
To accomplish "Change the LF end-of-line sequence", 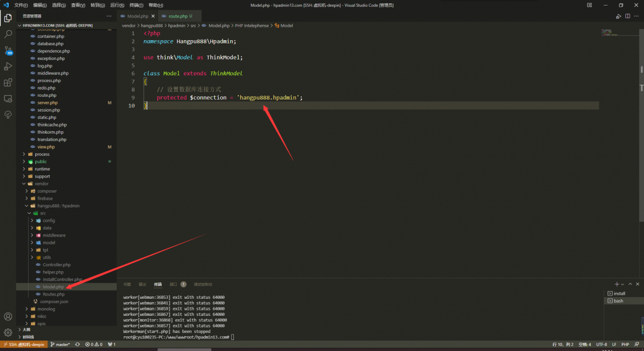I will [x=614, y=344].
